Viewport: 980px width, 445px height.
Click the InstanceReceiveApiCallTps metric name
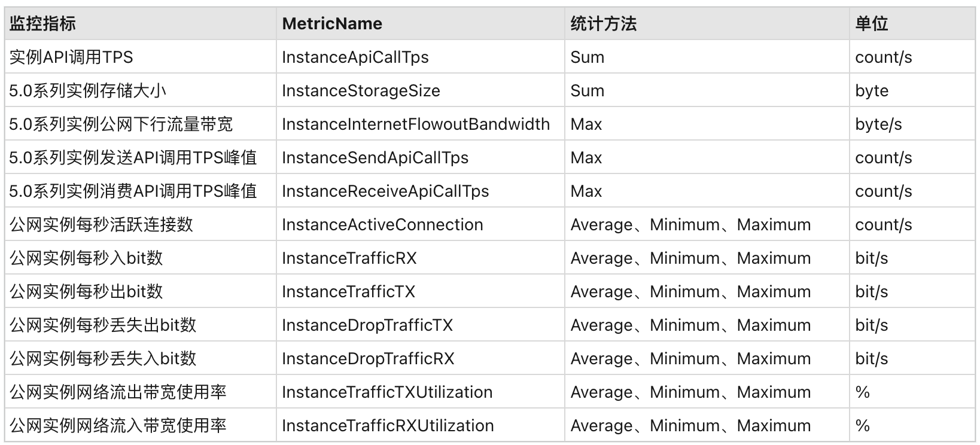385,191
